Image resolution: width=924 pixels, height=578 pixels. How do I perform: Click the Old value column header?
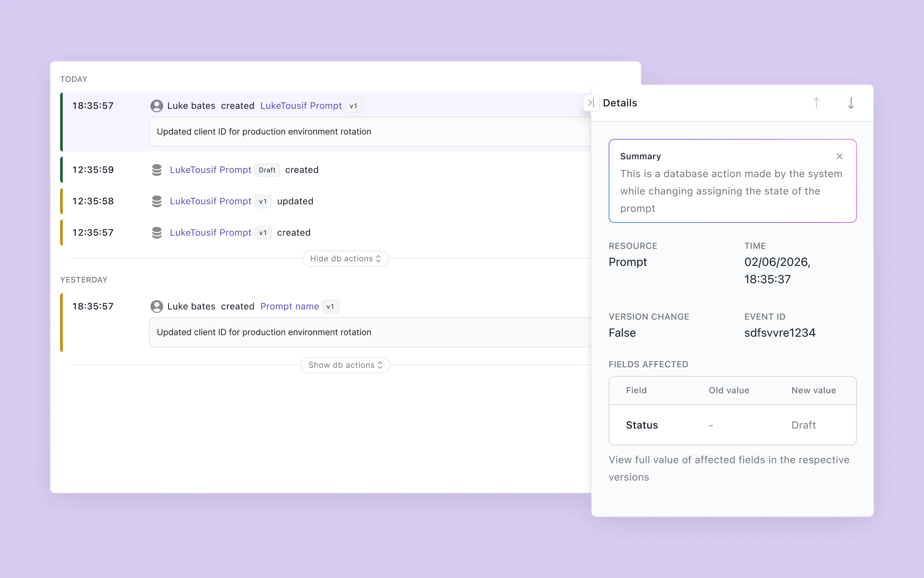(x=729, y=390)
